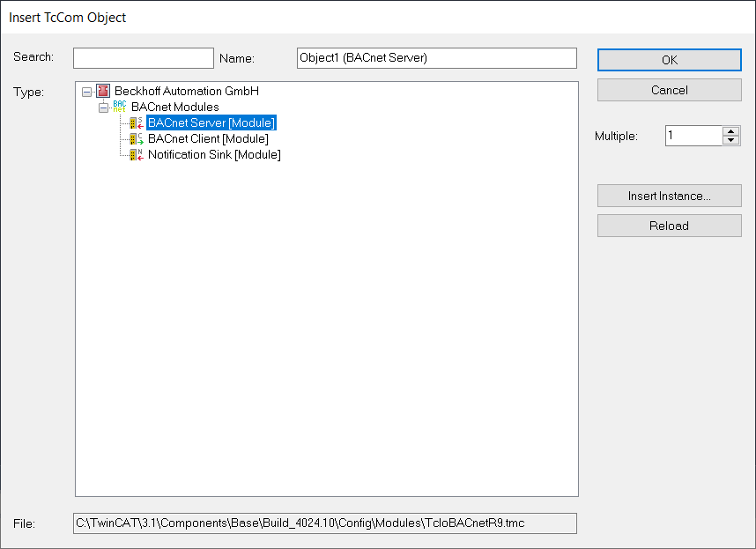756x549 pixels.
Task: Focus the Search input field
Action: (144, 58)
